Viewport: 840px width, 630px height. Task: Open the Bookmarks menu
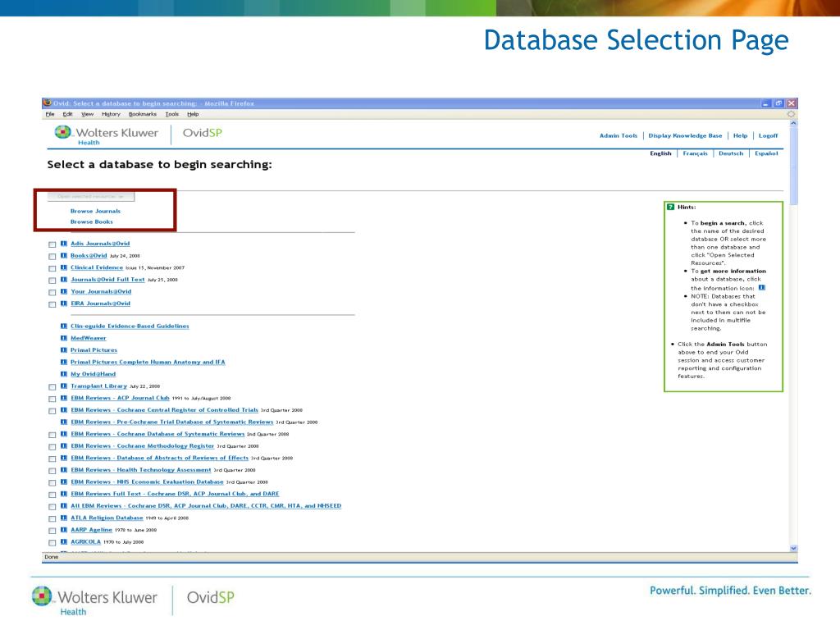click(x=143, y=114)
